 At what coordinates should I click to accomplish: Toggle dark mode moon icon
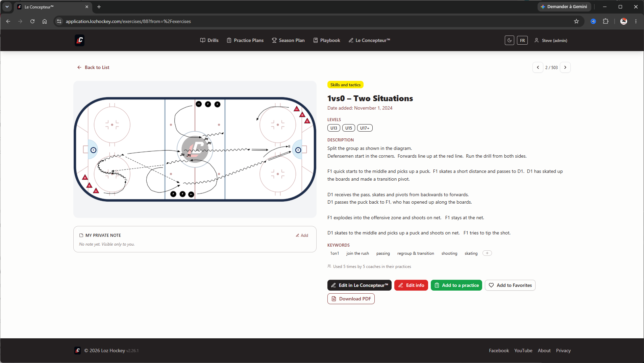coord(510,40)
